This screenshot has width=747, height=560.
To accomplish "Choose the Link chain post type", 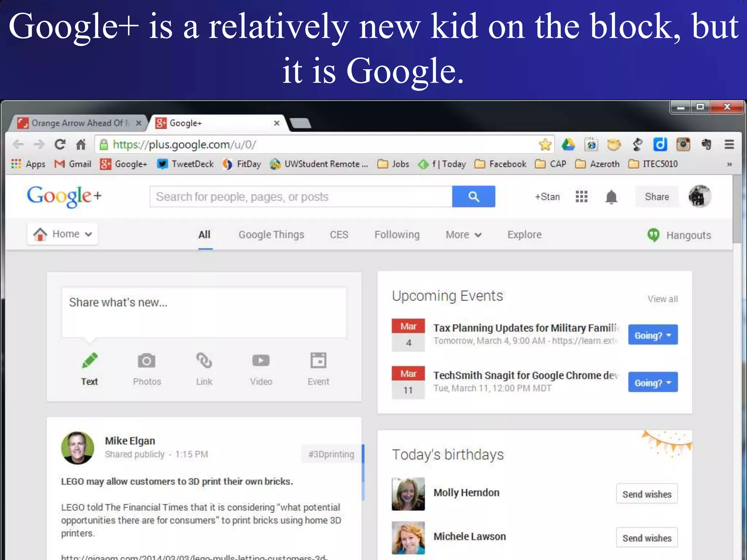I will (204, 369).
